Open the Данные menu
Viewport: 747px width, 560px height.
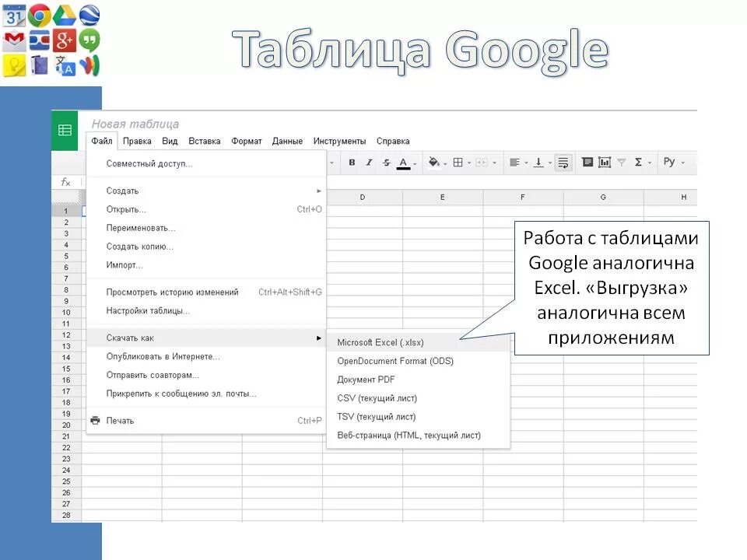tap(287, 141)
